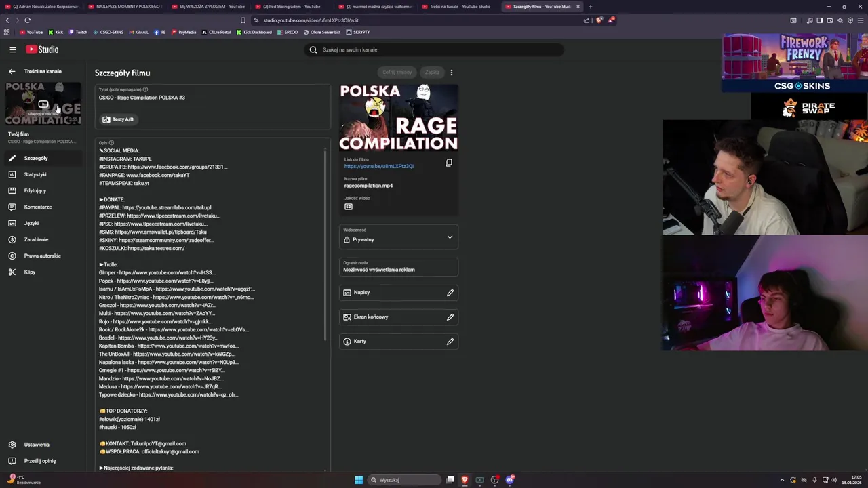The image size is (868, 488).
Task: Click the Ekran końcowy row label
Action: point(371,317)
